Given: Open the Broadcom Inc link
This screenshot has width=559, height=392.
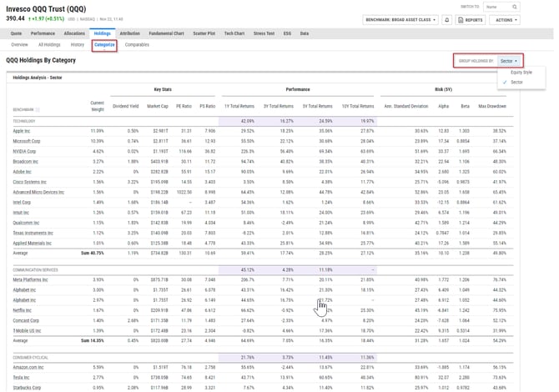Looking at the screenshot, I should pos(26,163).
